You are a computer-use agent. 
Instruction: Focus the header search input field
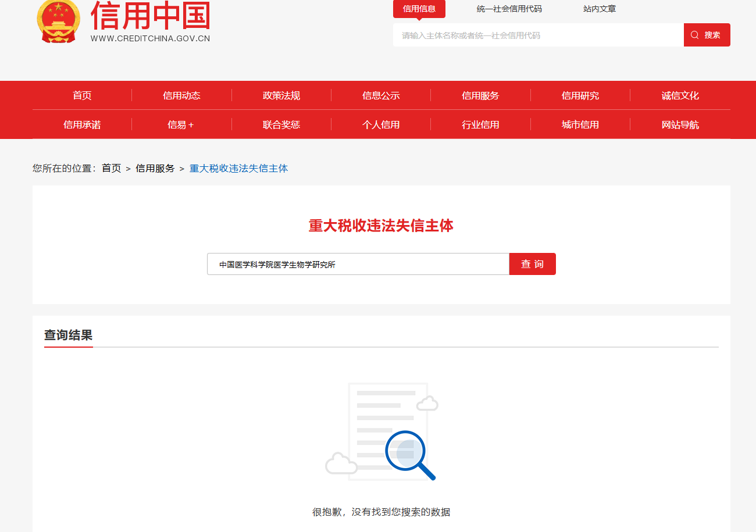coord(539,35)
